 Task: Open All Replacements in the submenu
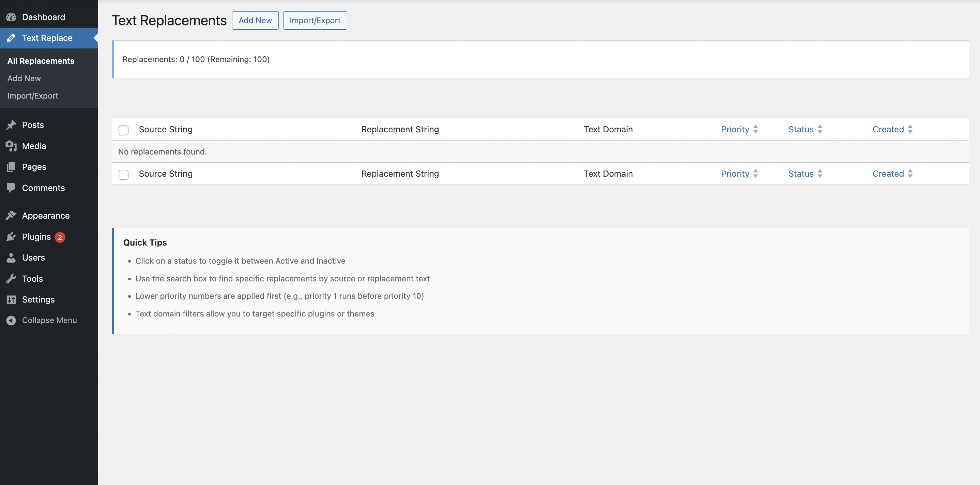(x=40, y=61)
